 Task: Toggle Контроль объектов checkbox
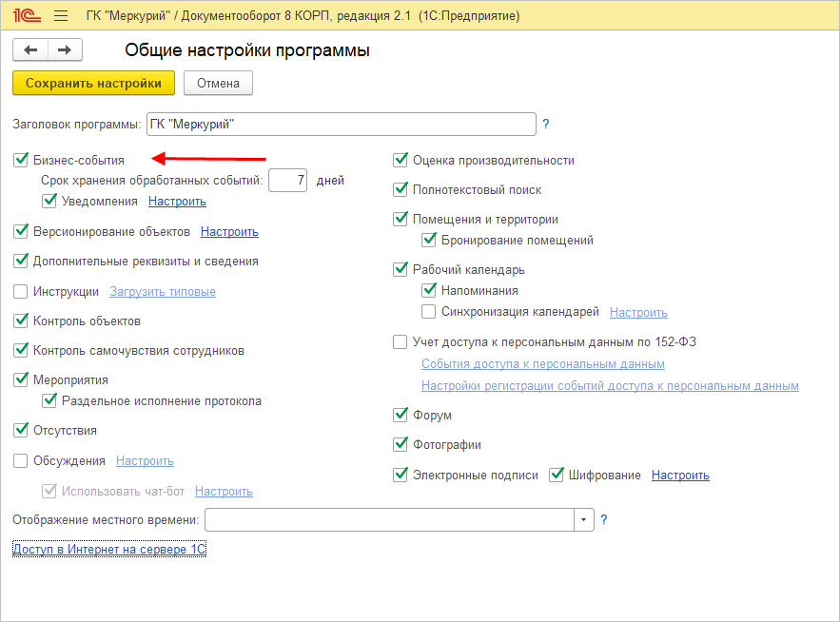tap(20, 321)
